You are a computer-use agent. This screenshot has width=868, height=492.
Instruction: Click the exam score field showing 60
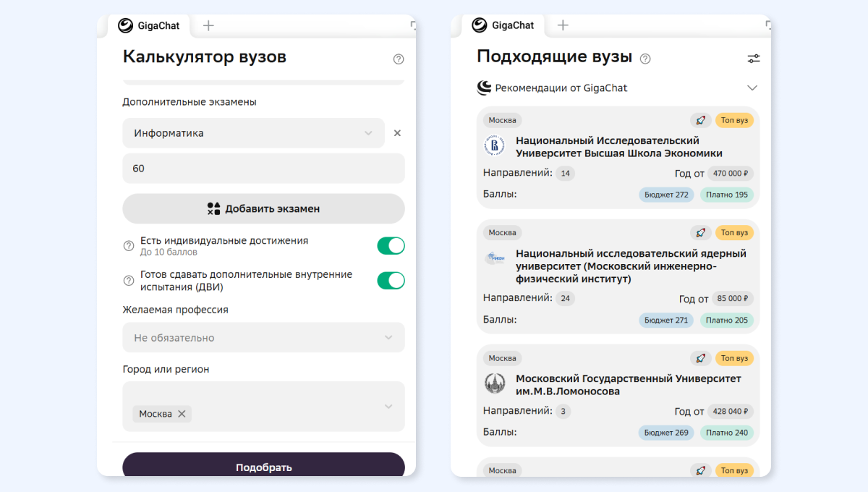tap(263, 168)
